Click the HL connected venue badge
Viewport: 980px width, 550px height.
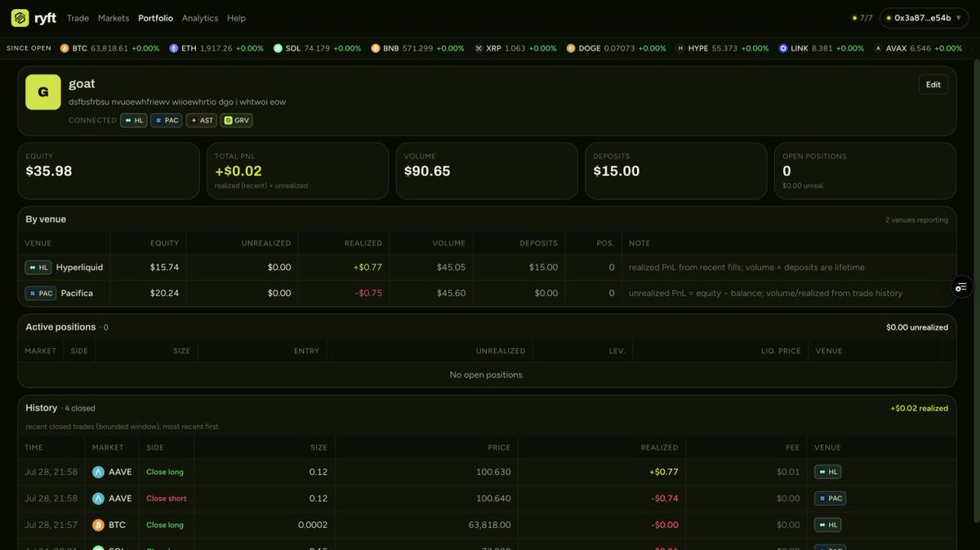[x=134, y=120]
